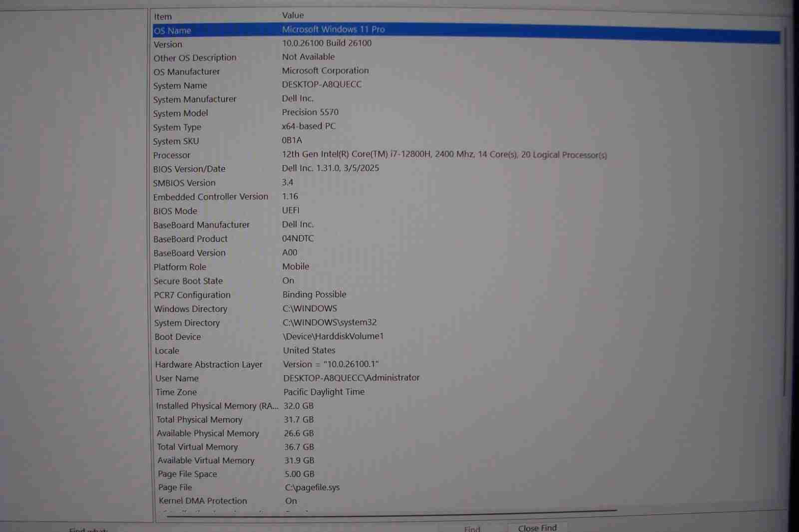
Task: Select the System Model row
Action: pyautogui.click(x=180, y=113)
